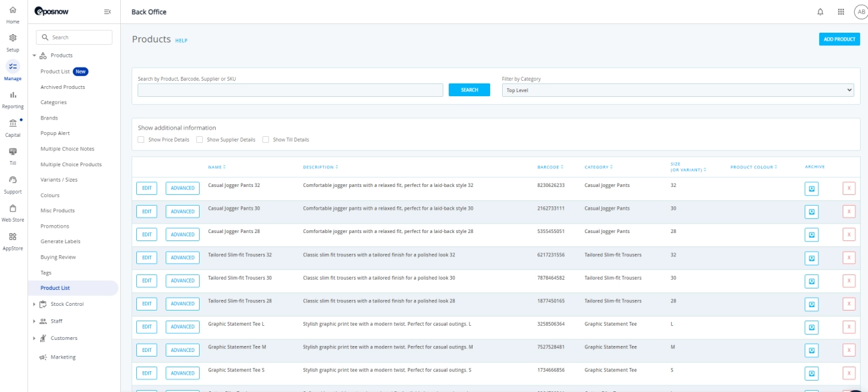The height and width of the screenshot is (392, 868).
Task: Check the Show Till Details option
Action: coord(266,140)
